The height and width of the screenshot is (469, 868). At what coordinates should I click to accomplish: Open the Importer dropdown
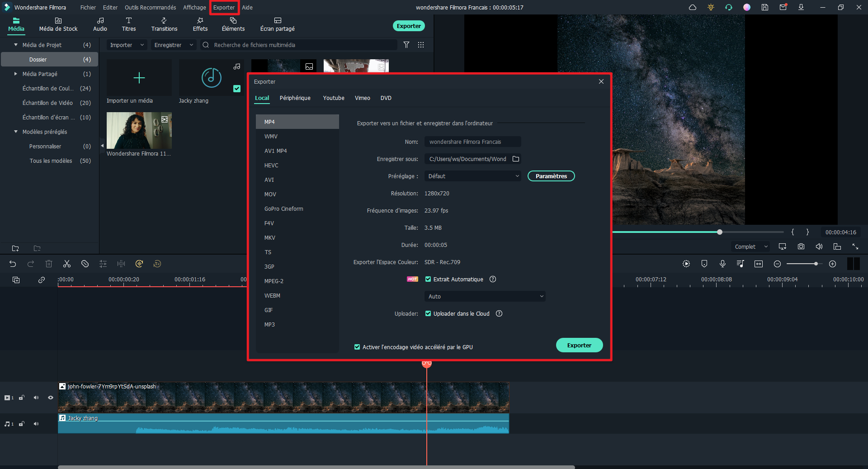127,45
